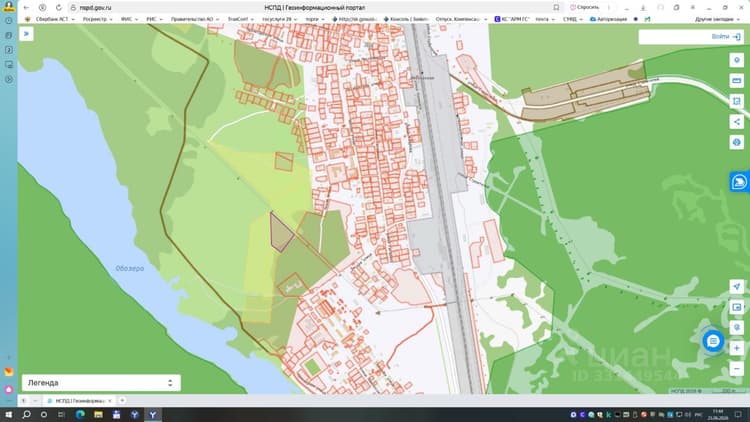The height and width of the screenshot is (422, 750).
Task: Zoom in with the plus button
Action: (737, 348)
